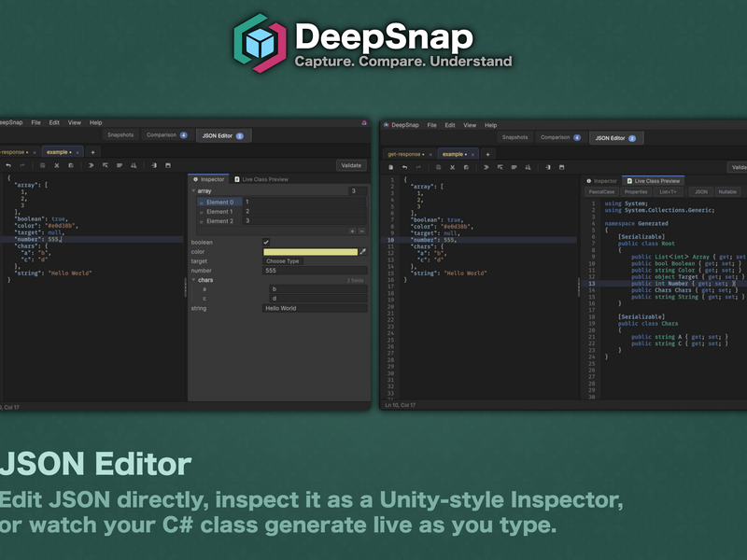The width and height of the screenshot is (747, 560).
Task: Add a new file tab in the right window
Action: click(x=487, y=154)
